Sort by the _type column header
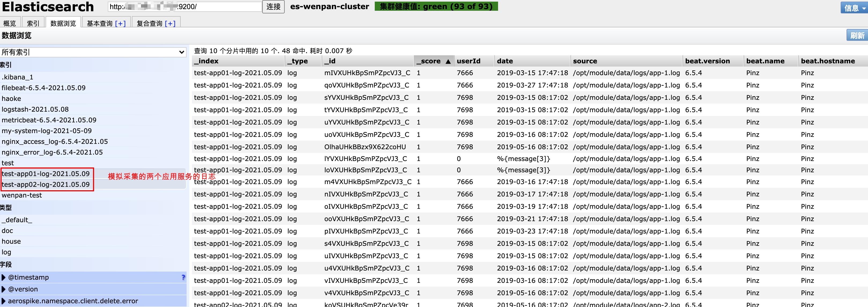Image resolution: width=868 pixels, height=307 pixels. click(x=303, y=61)
